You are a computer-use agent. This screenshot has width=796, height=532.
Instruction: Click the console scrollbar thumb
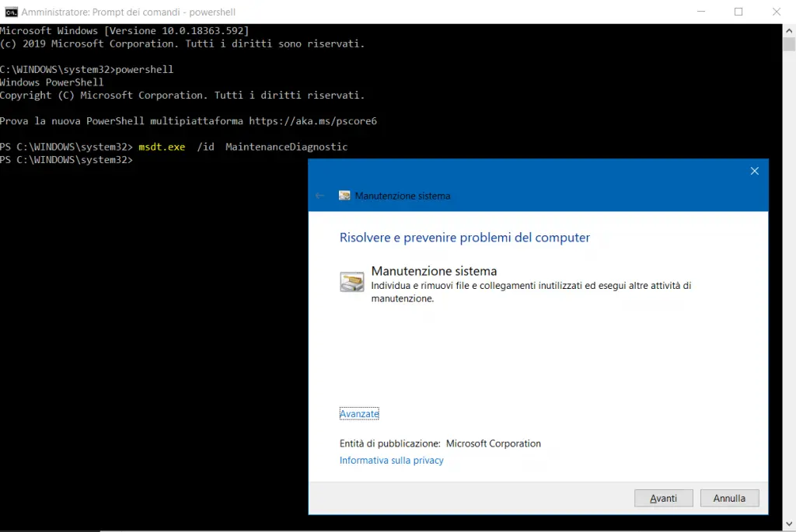[x=789, y=44]
